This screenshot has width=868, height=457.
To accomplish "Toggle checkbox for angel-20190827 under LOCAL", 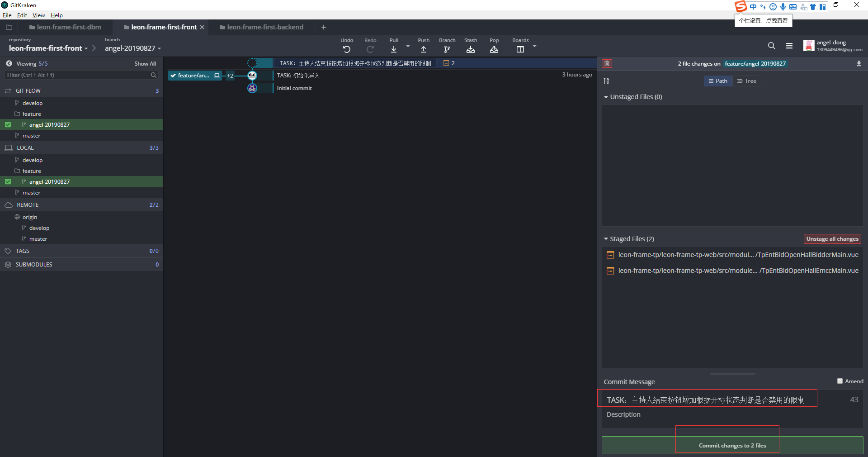I will (8, 181).
